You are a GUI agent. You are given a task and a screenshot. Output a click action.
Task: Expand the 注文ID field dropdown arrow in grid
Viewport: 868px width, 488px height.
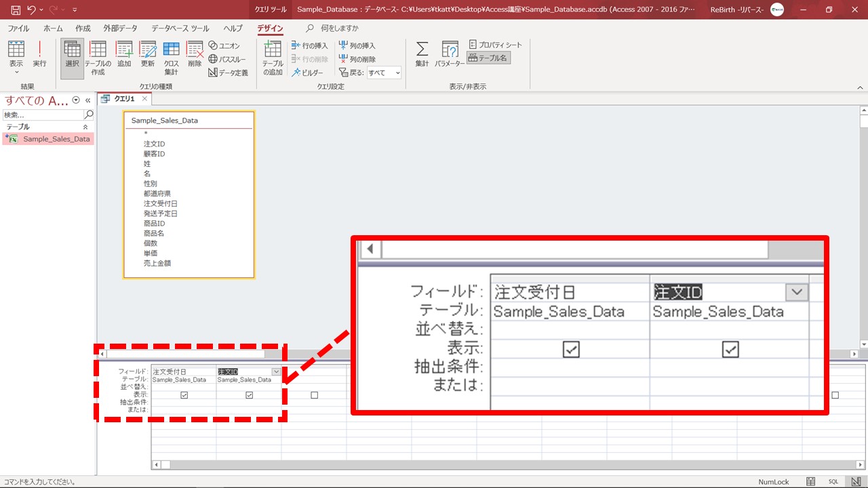276,371
